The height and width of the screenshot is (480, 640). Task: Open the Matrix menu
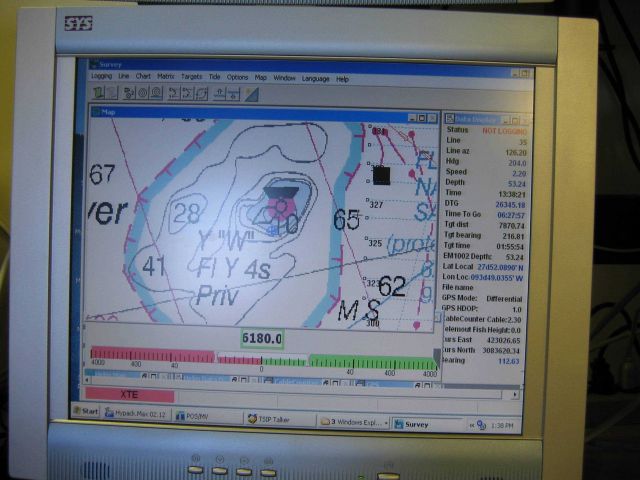(x=166, y=77)
